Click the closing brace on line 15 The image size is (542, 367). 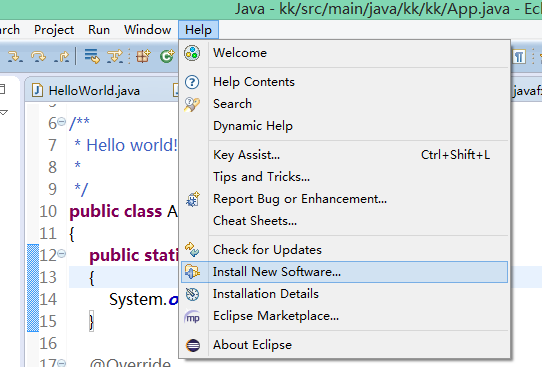[x=91, y=322]
